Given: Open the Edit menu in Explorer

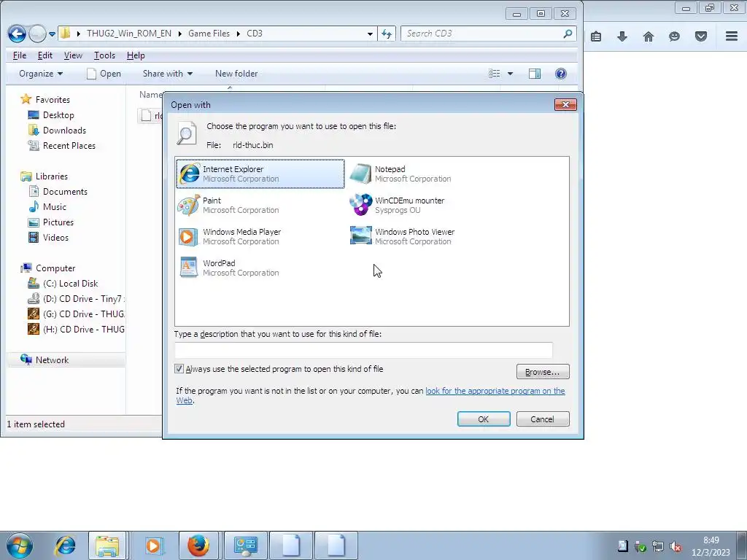Looking at the screenshot, I should (x=45, y=55).
